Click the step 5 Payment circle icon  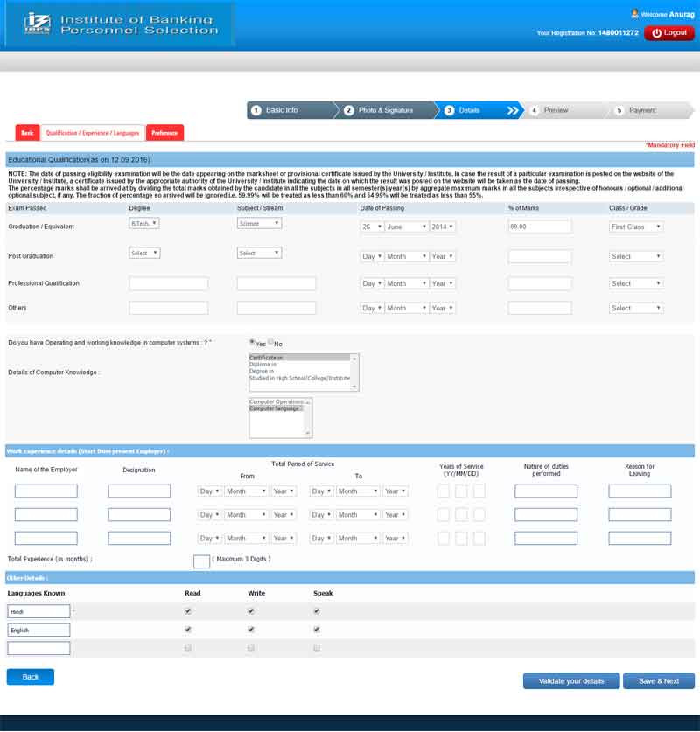pyautogui.click(x=620, y=110)
